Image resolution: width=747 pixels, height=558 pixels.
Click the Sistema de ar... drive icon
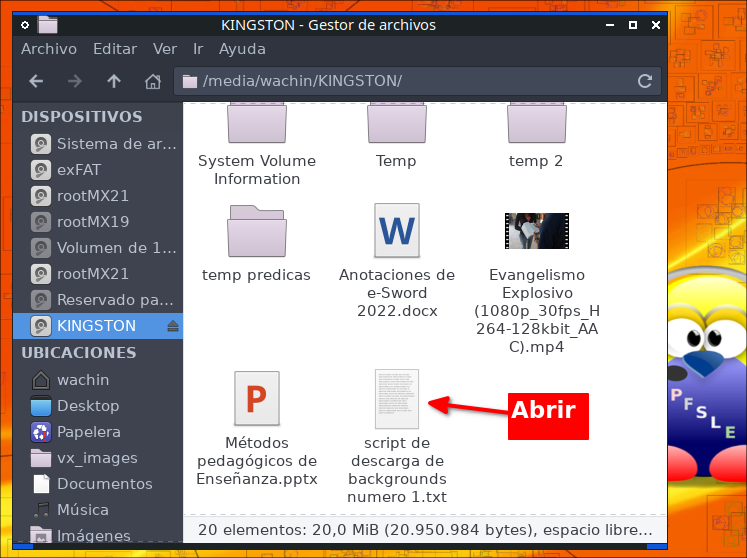pyautogui.click(x=41, y=144)
